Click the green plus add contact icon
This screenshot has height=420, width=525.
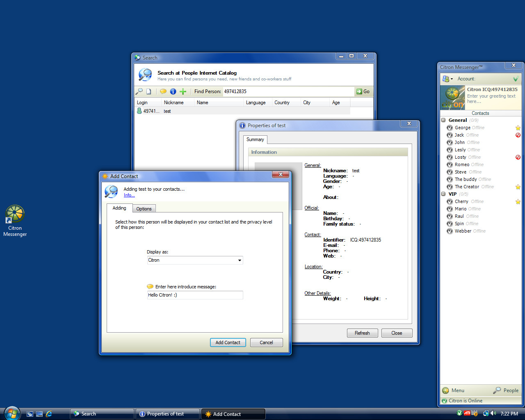pos(183,91)
